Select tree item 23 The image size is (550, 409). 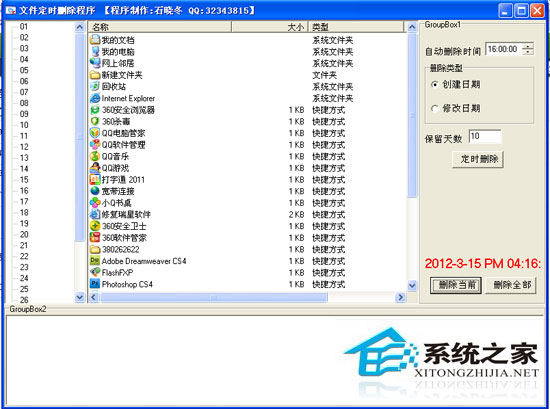pyautogui.click(x=24, y=267)
